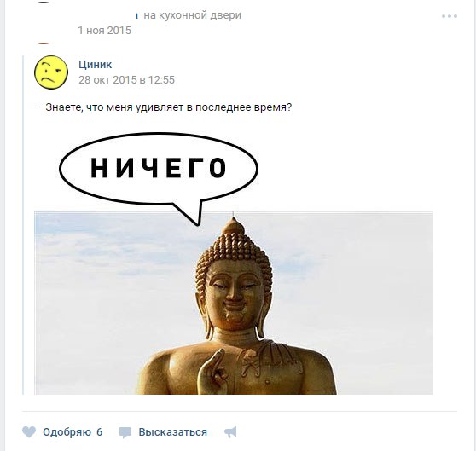Click the partially visible poster avatar at top
Screen dimensions: 476x451
(44, 23)
